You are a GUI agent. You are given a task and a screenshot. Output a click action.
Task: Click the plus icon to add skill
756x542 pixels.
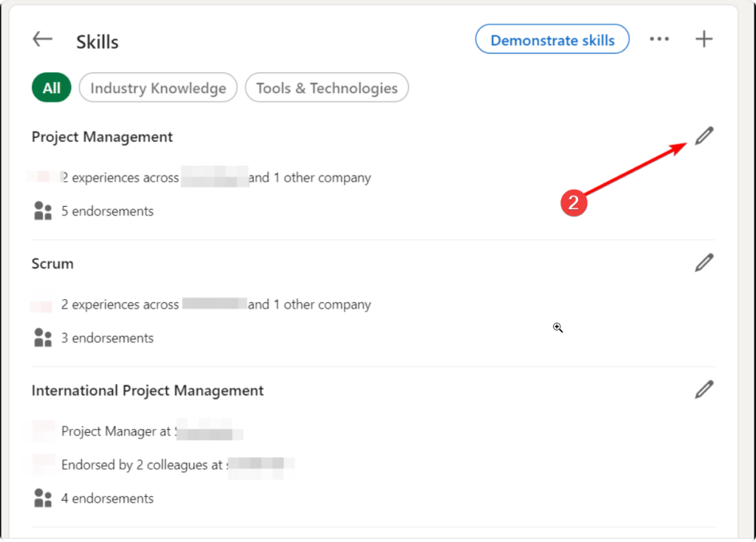pos(704,40)
